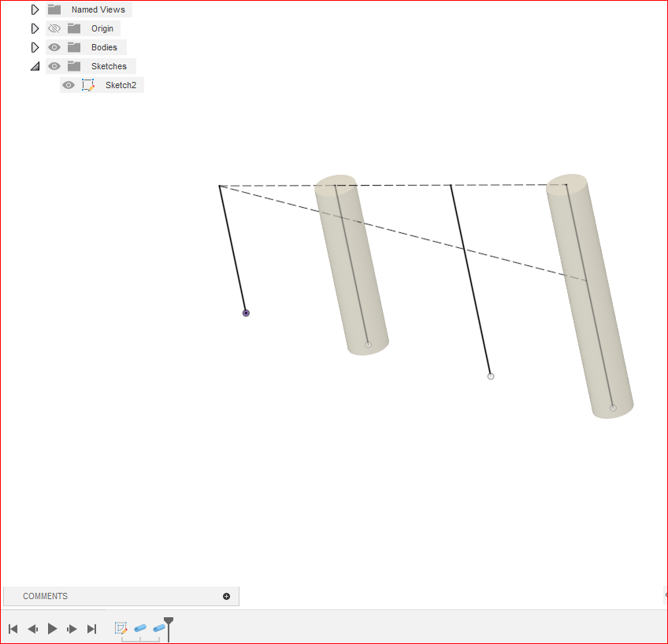The image size is (668, 644).
Task: Select the first Extrude feature in the timeline
Action: (140, 628)
